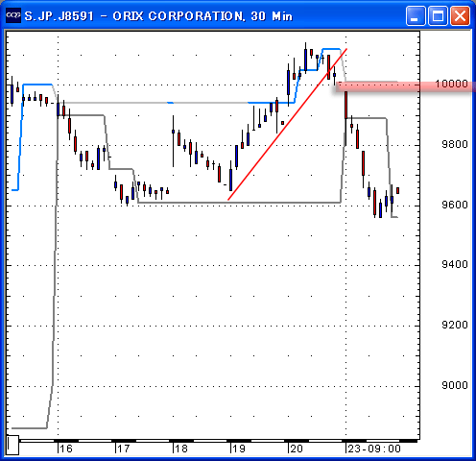476x461 pixels.
Task: Click the CQG icon in title bar
Action: 13,15
